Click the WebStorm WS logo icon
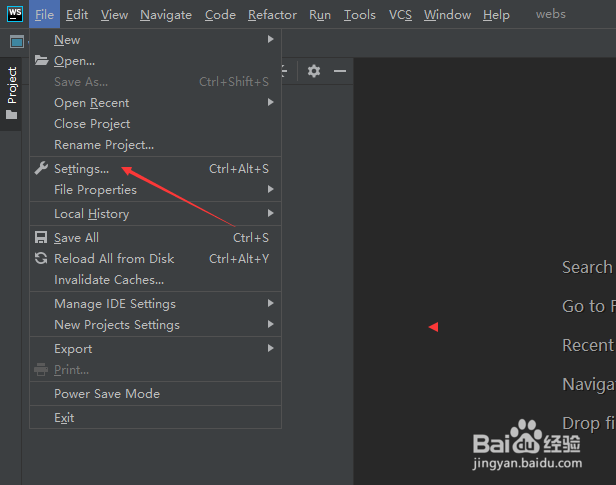The width and height of the screenshot is (616, 485). pos(15,14)
